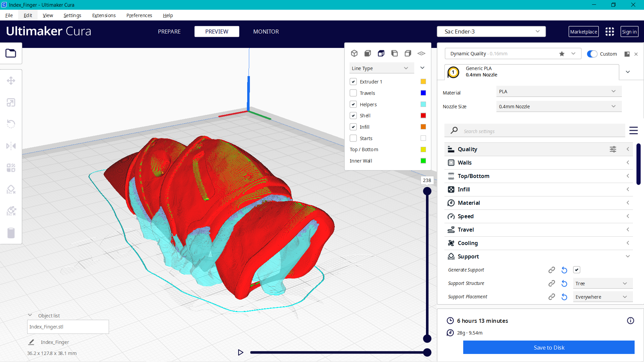The height and width of the screenshot is (362, 644).
Task: Click the hamburger menu beside search settings
Action: [634, 131]
